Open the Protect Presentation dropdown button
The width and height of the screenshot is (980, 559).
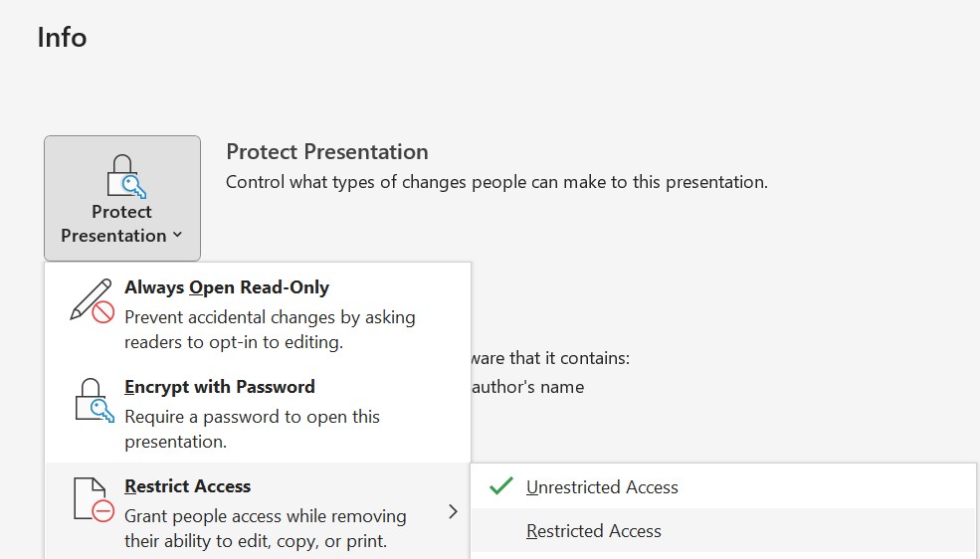click(122, 199)
